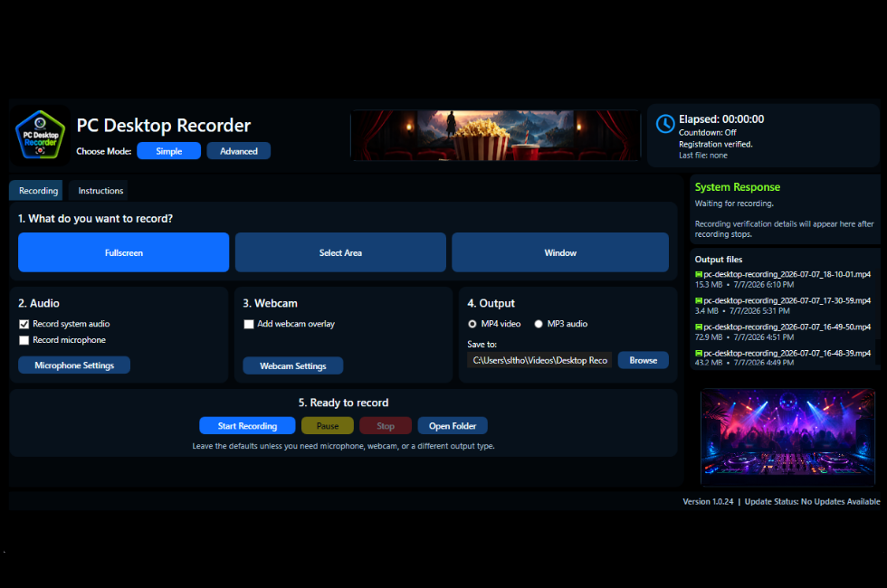Enable Record microphone checkbox
This screenshot has height=588, width=887.
coord(24,340)
